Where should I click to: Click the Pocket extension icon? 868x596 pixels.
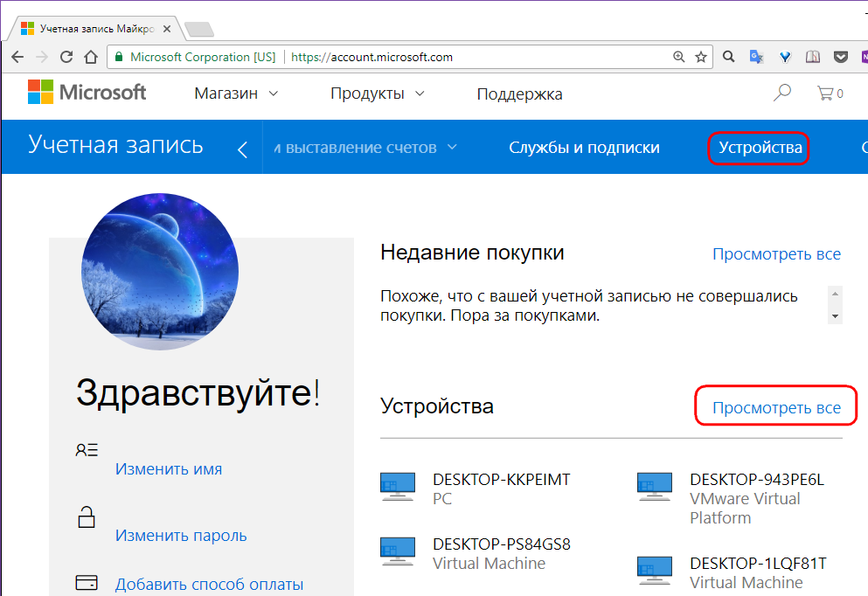pyautogui.click(x=841, y=57)
